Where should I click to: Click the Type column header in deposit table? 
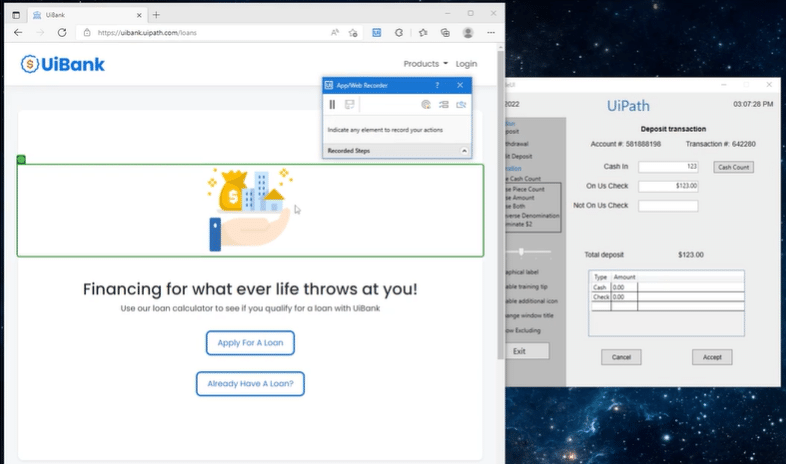[x=601, y=277]
